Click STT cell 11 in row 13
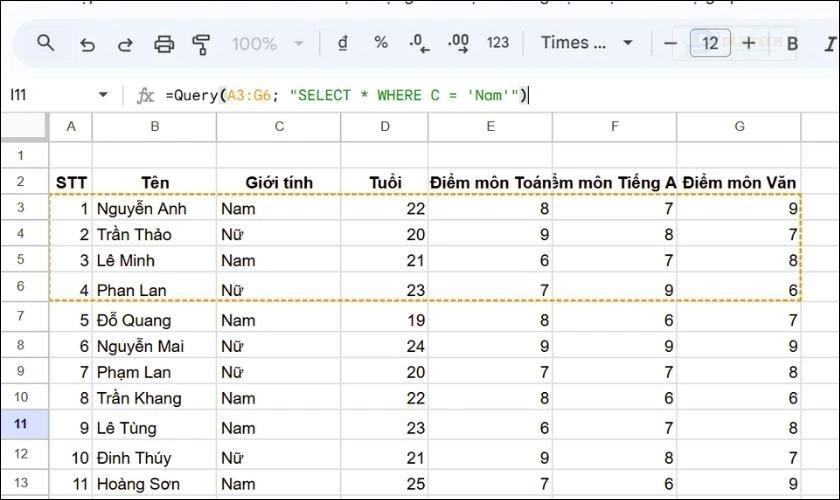This screenshot has width=840, height=500. (71, 483)
